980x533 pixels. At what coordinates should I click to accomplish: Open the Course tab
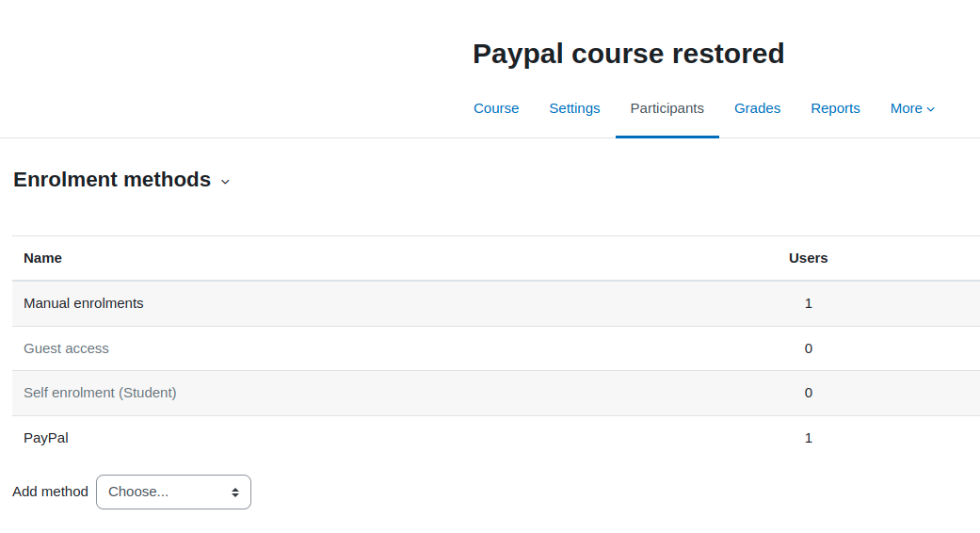pyautogui.click(x=495, y=108)
